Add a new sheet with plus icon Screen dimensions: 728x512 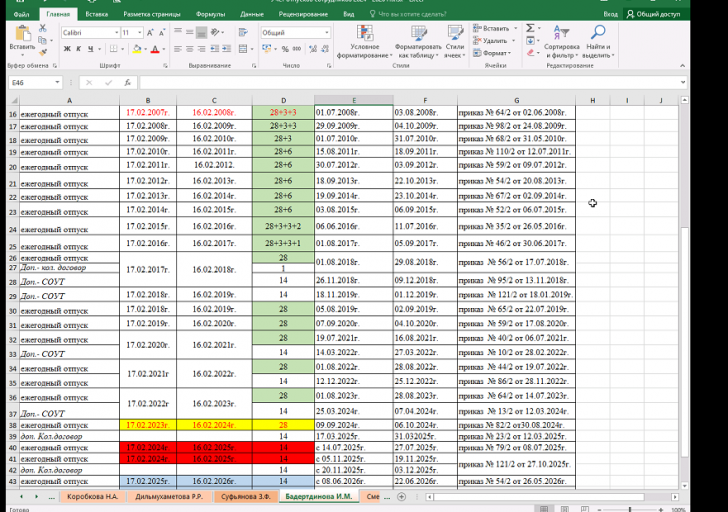point(402,497)
